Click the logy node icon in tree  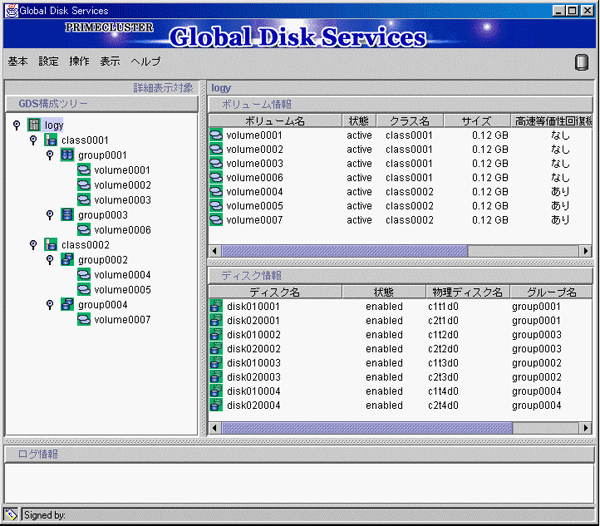(34, 125)
